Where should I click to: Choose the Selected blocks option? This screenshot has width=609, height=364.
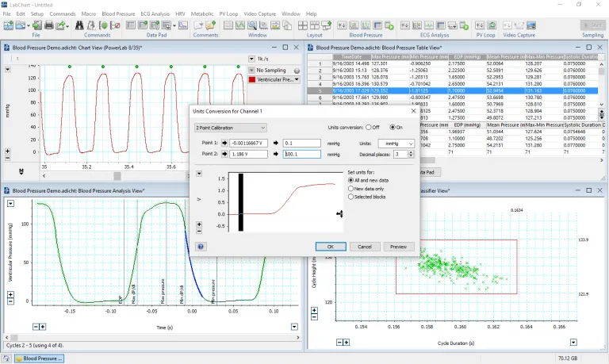coord(351,196)
